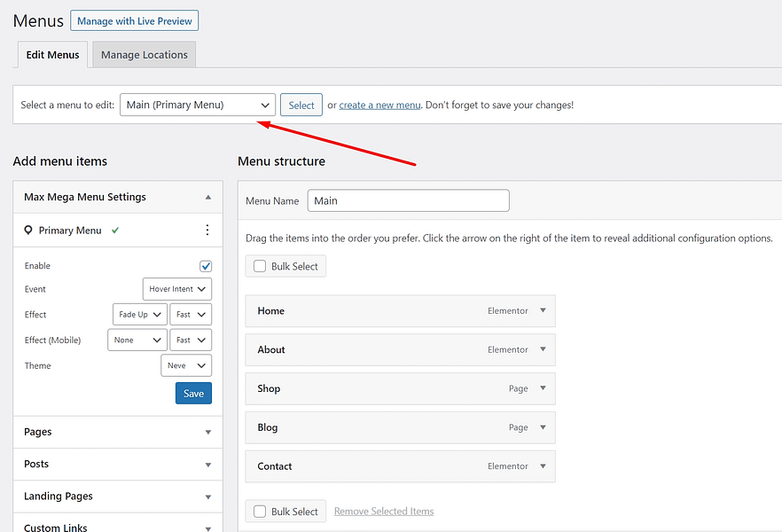Expand the Shop menu item arrow
The image size is (782, 532).
click(543, 388)
